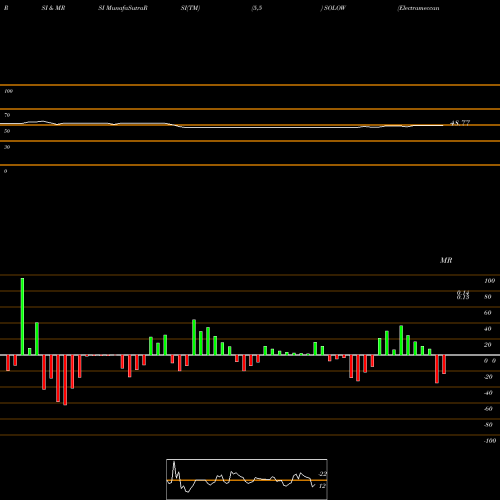The width and height of the screenshot is (500, 500).
Task: Click the longest red MR histogram bar
Action: click(x=65, y=380)
